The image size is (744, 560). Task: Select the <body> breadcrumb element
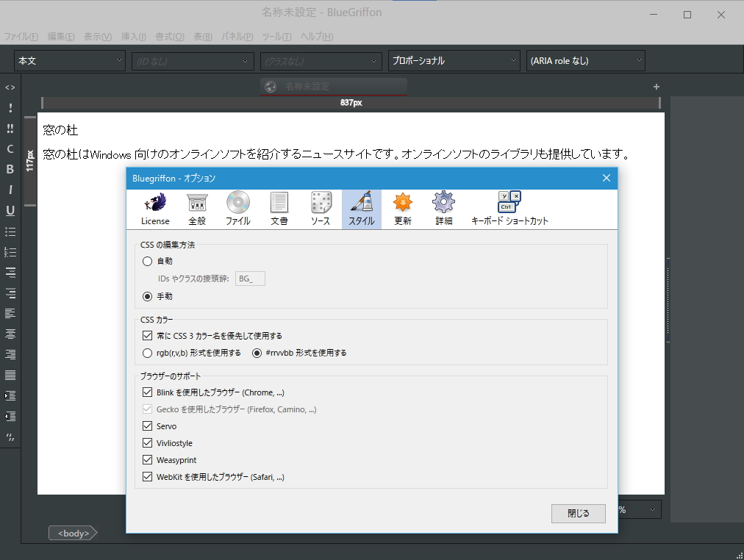[73, 533]
